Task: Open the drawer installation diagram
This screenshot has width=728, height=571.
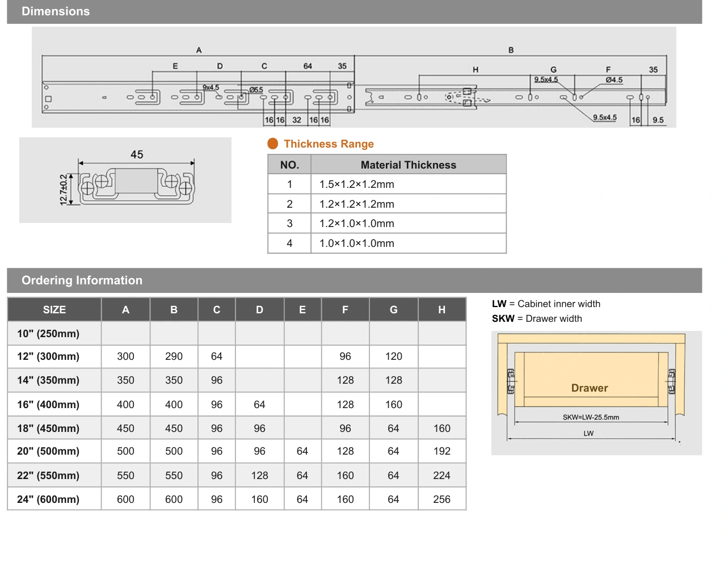Action: (596, 393)
